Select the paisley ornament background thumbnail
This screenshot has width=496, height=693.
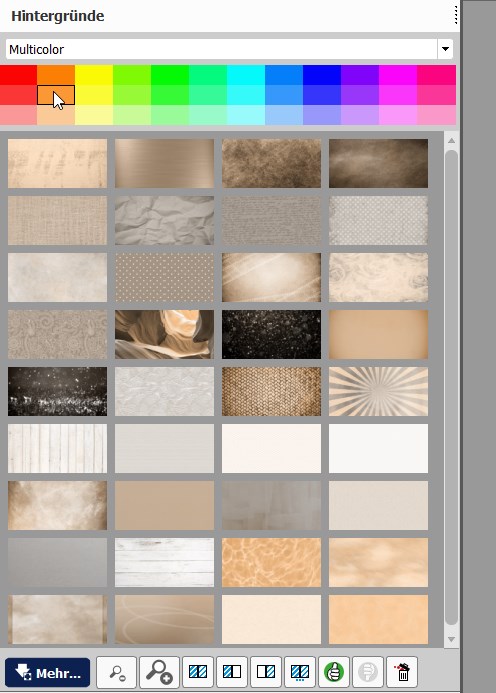point(57,335)
